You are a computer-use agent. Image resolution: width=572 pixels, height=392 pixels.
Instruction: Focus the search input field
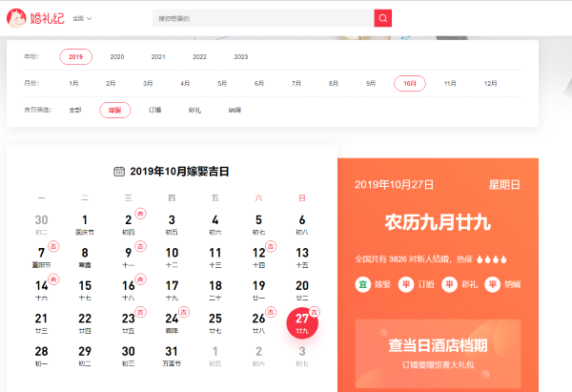click(263, 18)
